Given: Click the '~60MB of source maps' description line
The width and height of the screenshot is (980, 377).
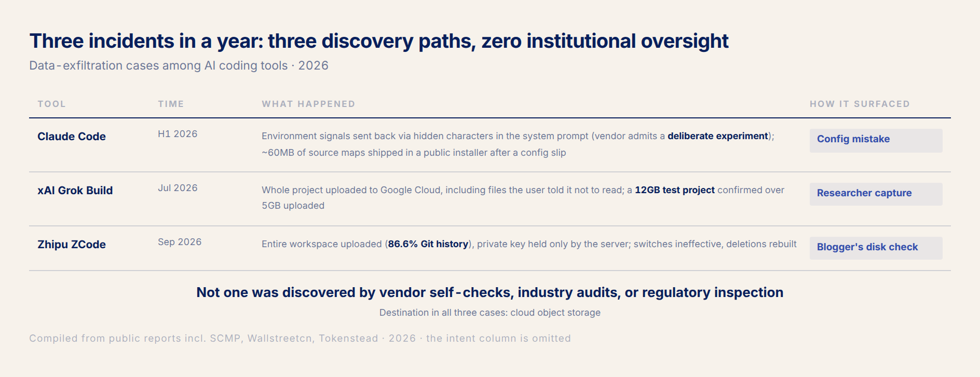Looking at the screenshot, I should (x=414, y=153).
